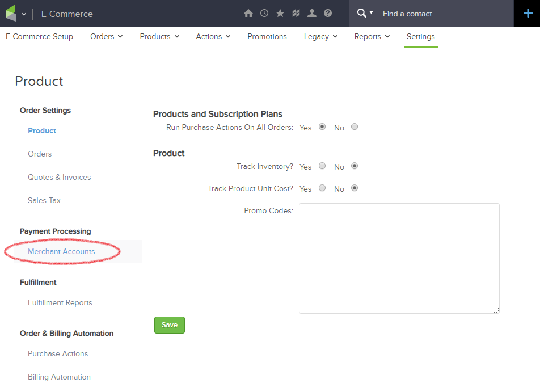This screenshot has width=540, height=392.
Task: Open the Product link in Order Settings
Action: click(x=42, y=130)
